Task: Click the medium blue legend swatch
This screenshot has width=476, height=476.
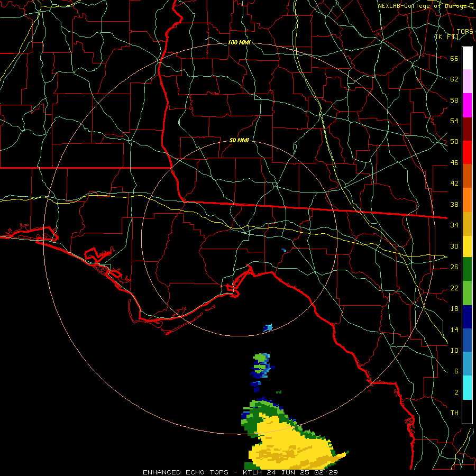Action: click(x=467, y=340)
